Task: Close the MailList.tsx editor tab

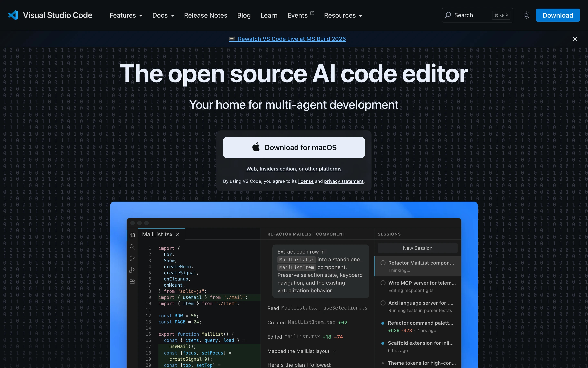Action: click(x=178, y=234)
